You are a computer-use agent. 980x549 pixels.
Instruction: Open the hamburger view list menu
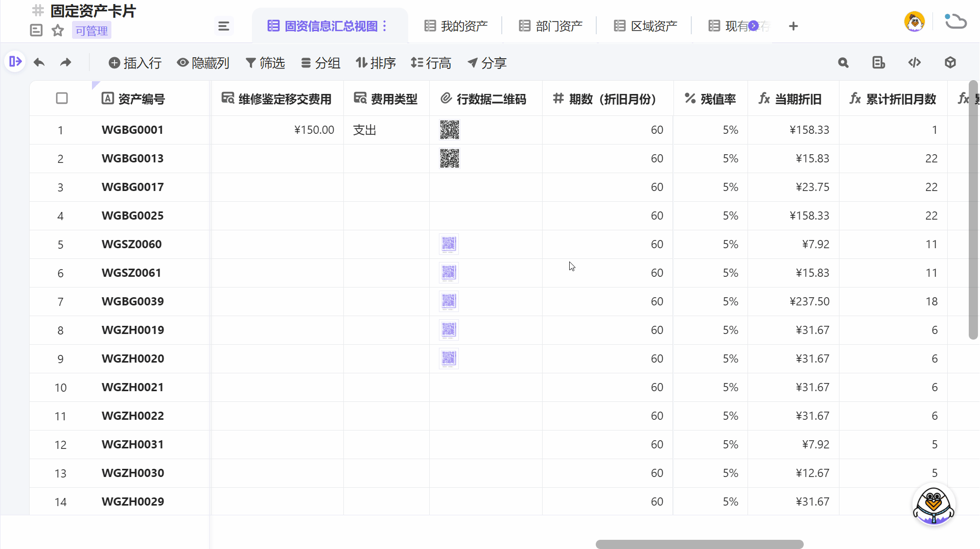pyautogui.click(x=223, y=26)
